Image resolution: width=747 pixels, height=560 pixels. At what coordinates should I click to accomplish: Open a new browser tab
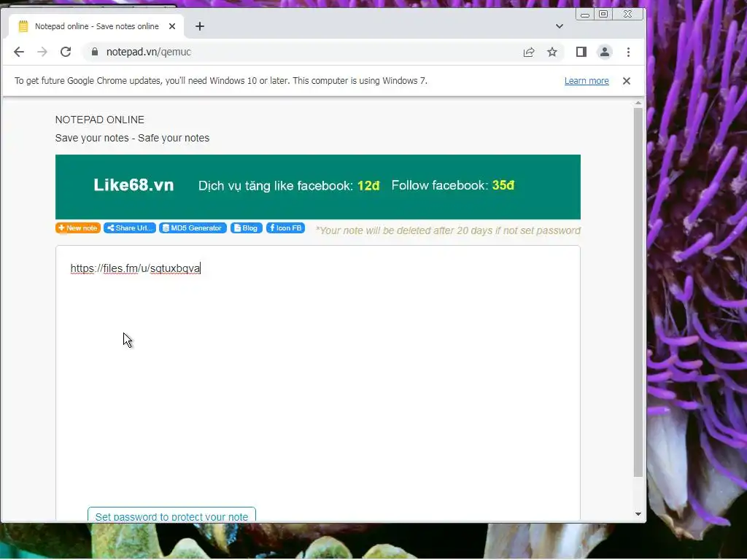tap(200, 26)
